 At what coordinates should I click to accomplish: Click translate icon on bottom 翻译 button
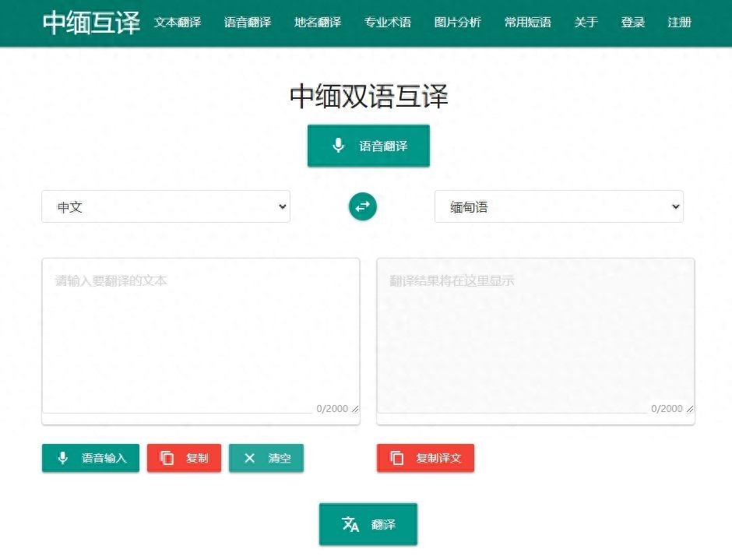click(350, 524)
